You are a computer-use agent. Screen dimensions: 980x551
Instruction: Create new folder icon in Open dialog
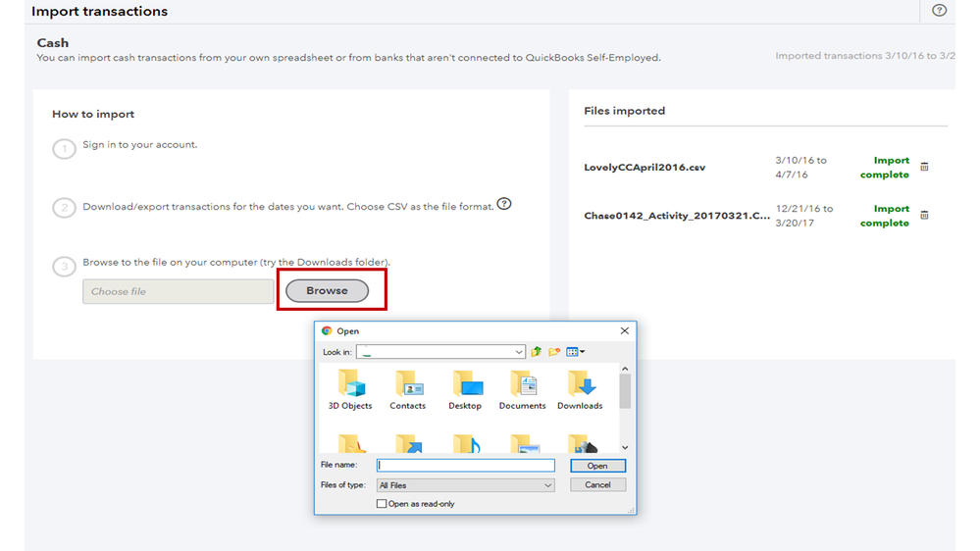pos(553,352)
